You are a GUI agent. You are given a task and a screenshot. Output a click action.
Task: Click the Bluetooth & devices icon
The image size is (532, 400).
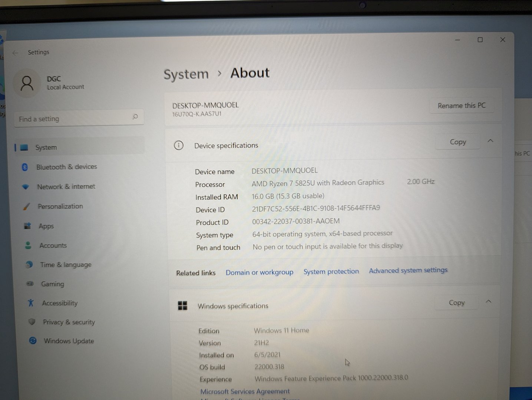click(25, 167)
